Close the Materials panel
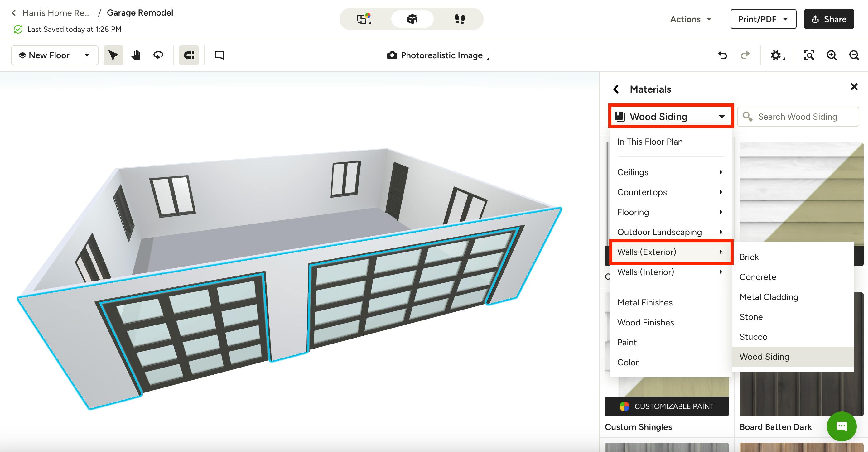This screenshot has height=452, width=868. (854, 87)
